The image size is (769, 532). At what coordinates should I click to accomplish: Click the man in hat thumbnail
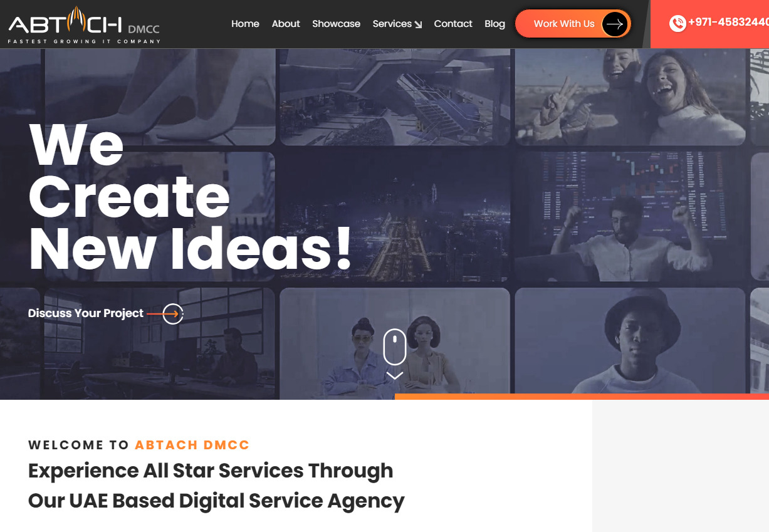(x=630, y=340)
